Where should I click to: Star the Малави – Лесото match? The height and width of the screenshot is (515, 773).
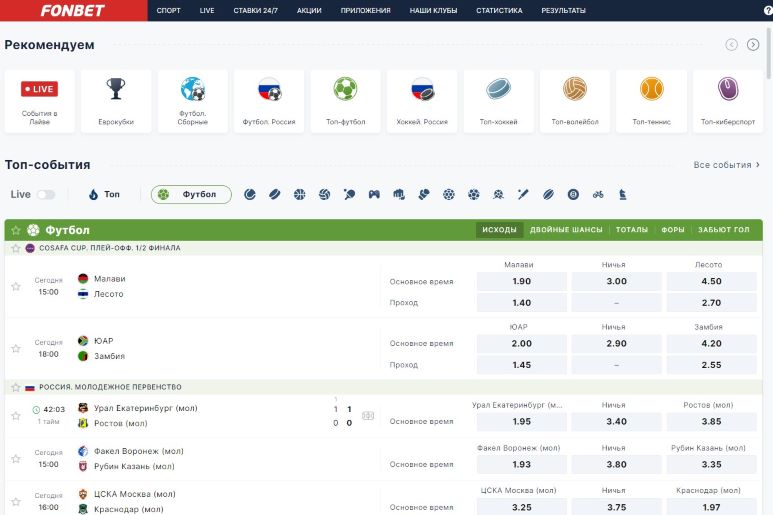click(16, 286)
